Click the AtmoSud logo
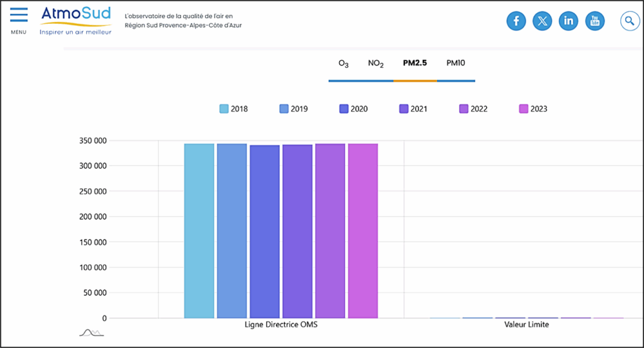The width and height of the screenshot is (644, 348). pos(75,21)
